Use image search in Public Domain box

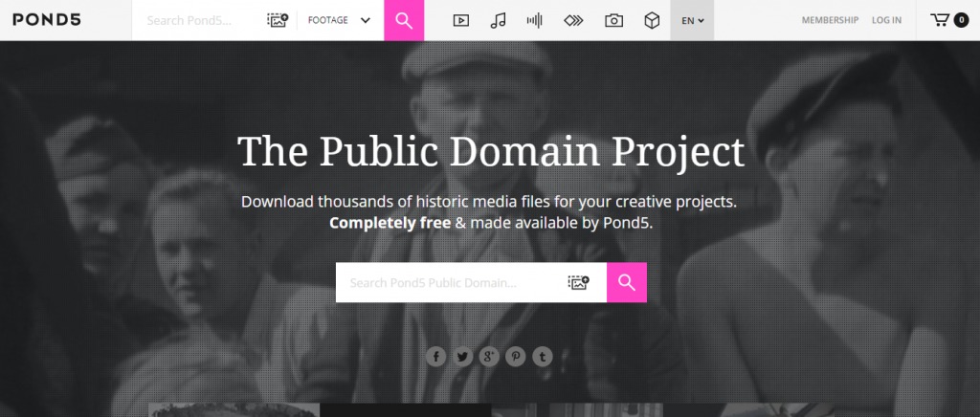[x=579, y=282]
